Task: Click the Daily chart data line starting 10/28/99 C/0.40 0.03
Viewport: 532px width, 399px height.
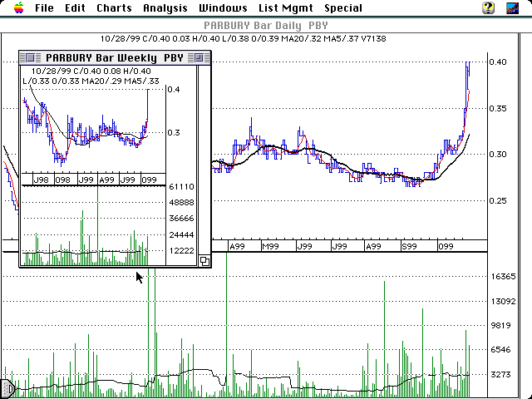Action: [244, 39]
